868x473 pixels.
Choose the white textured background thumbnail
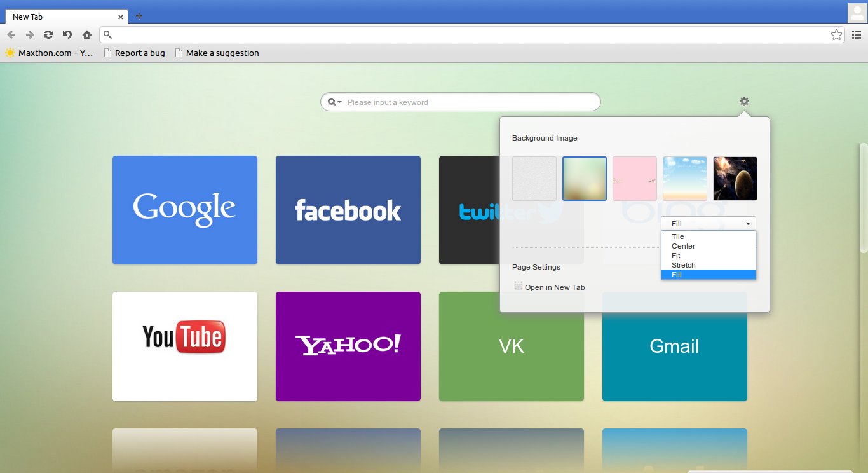(534, 179)
